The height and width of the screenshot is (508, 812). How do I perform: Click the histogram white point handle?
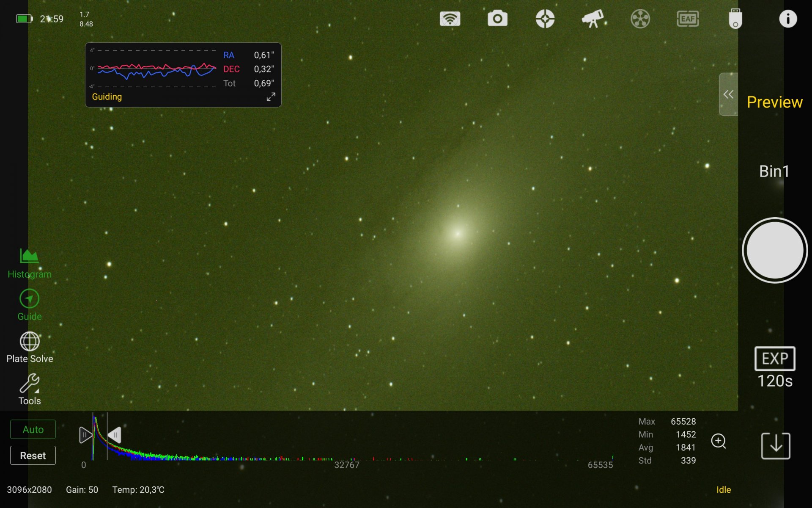point(115,435)
